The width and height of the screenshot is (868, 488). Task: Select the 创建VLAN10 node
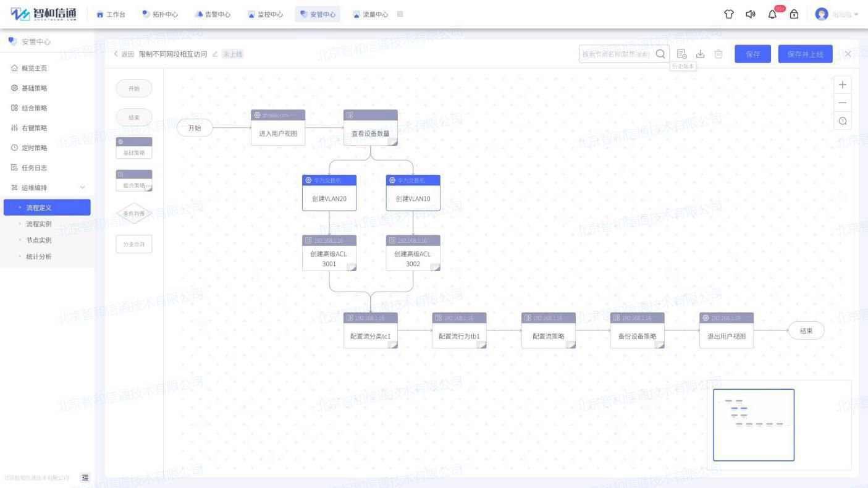point(413,193)
